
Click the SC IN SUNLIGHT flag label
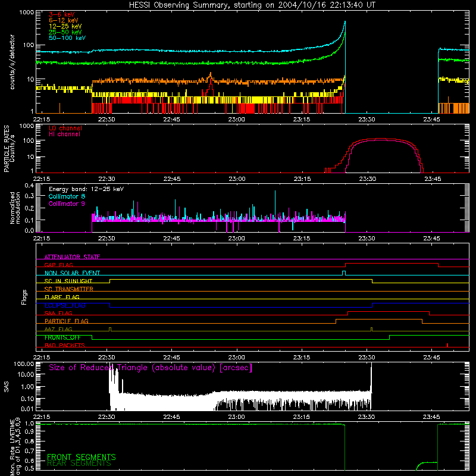pyautogui.click(x=68, y=281)
